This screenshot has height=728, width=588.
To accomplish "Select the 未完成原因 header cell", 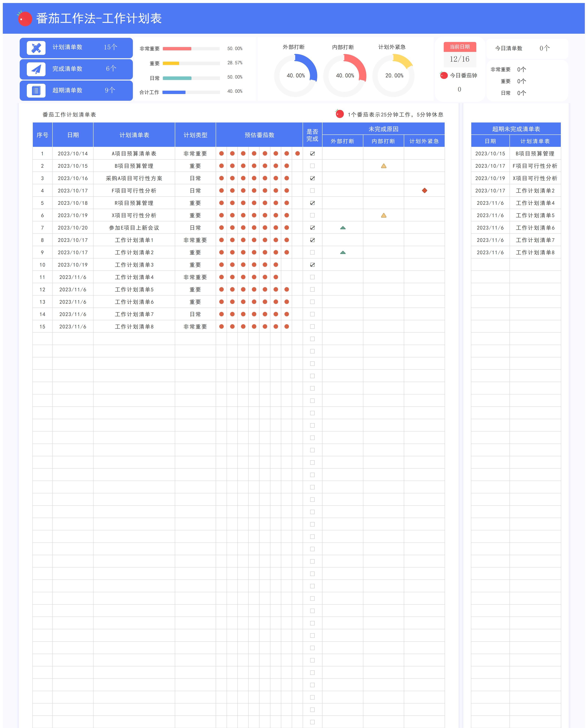I will [x=383, y=129].
